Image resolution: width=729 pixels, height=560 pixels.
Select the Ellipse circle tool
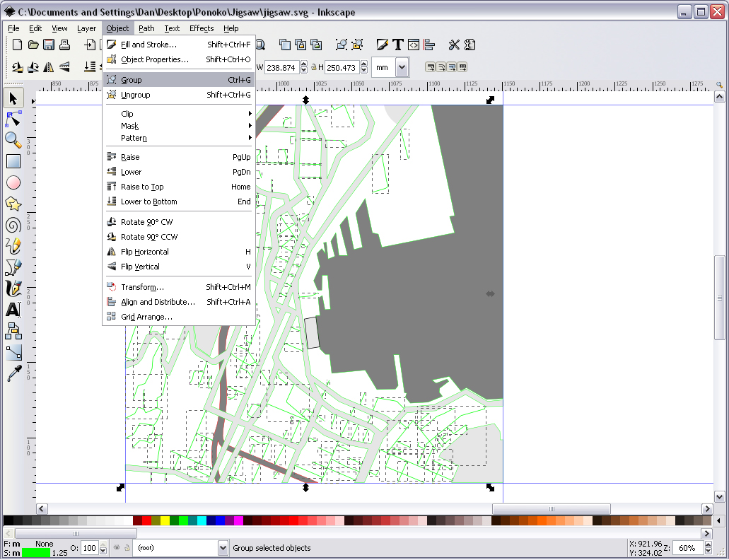[x=13, y=182]
